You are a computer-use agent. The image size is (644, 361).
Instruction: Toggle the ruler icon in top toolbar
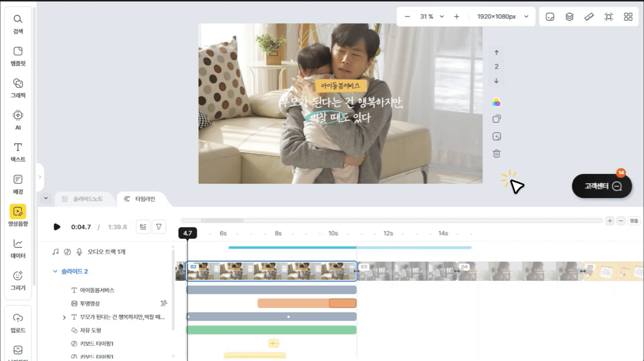click(589, 17)
